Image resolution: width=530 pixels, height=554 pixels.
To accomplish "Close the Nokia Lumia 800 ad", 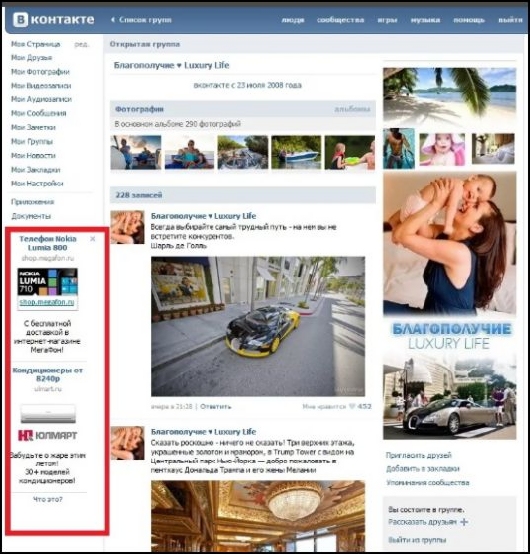I will coord(93,239).
